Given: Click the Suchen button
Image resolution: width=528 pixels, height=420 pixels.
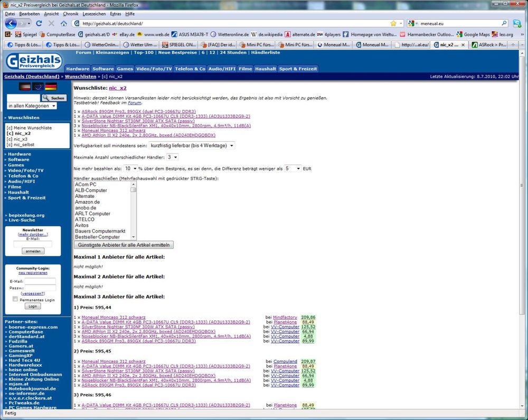Looking at the screenshot, I should (x=54, y=98).
